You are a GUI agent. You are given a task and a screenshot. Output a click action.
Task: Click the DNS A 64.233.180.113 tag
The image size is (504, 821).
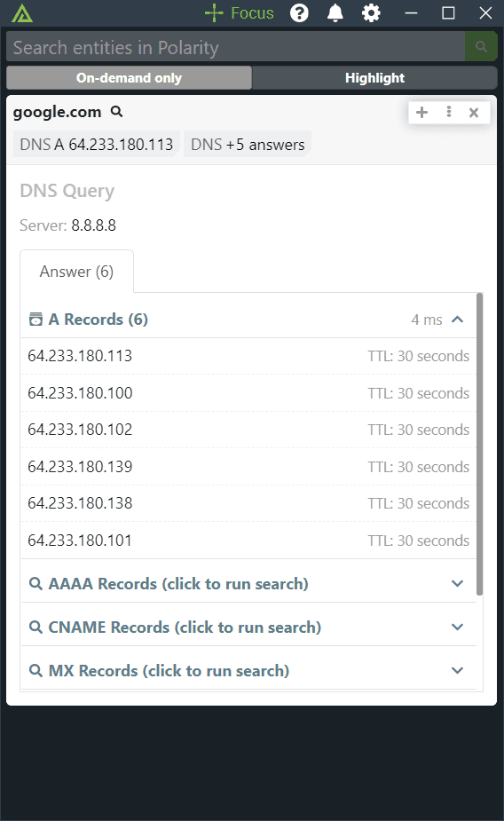tap(97, 145)
